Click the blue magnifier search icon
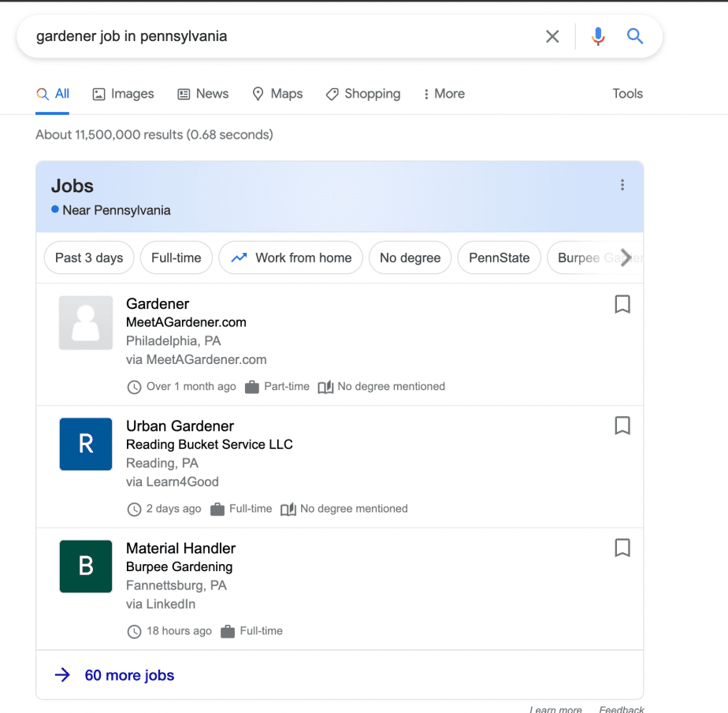 635,35
